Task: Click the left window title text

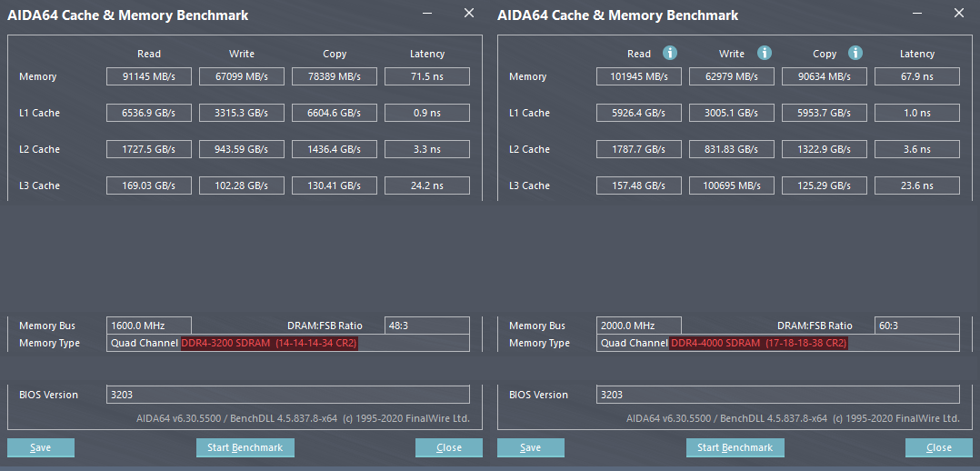Action: 127,15
